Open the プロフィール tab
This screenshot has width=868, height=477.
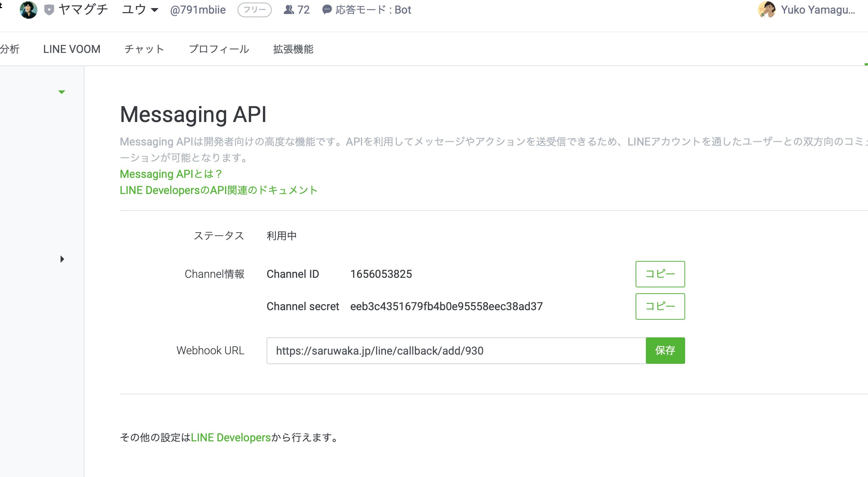(219, 49)
